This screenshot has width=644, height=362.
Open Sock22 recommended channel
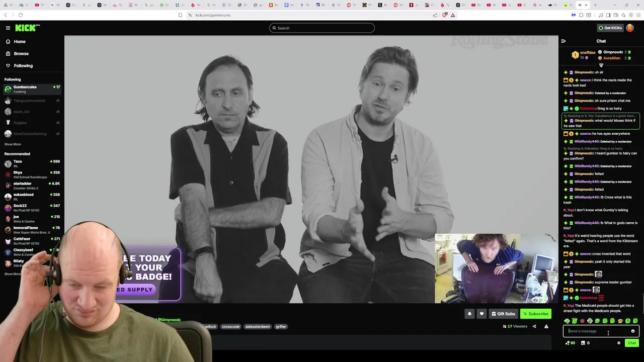(32, 208)
